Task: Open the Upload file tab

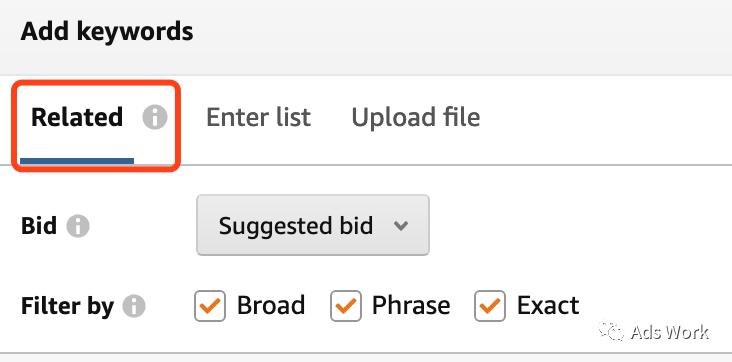Action: pyautogui.click(x=415, y=117)
